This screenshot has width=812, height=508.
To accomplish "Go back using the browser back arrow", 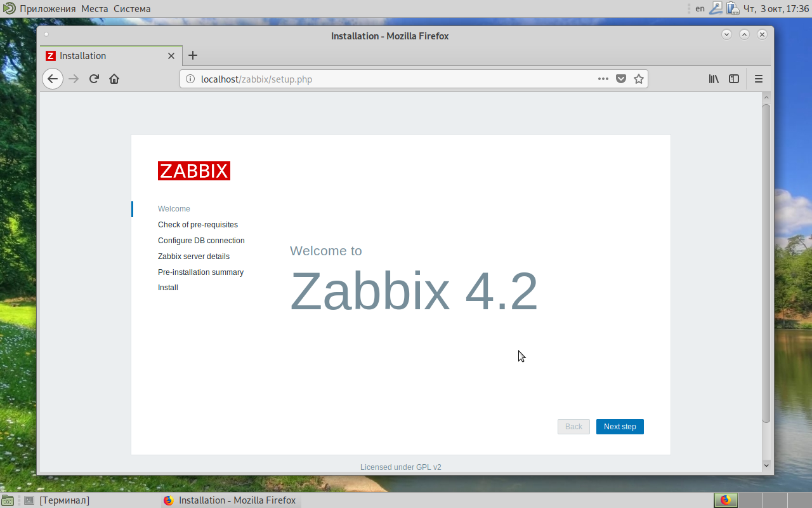I will click(53, 79).
